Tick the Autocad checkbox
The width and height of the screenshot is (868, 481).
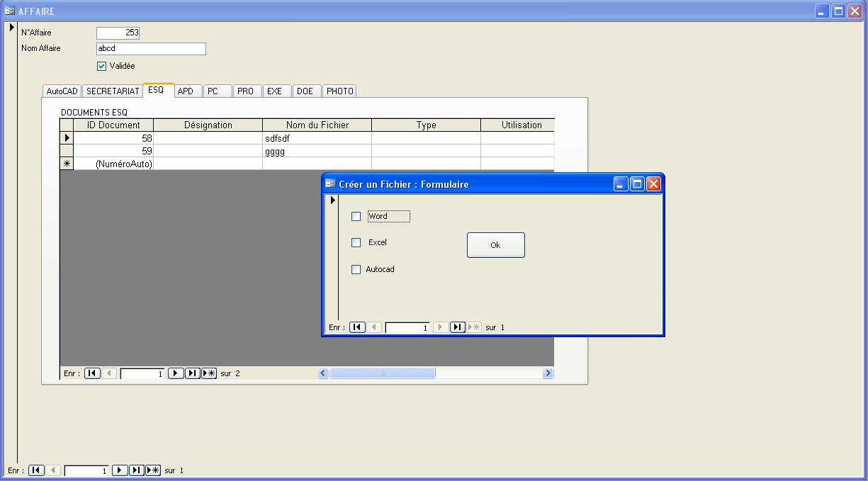pyautogui.click(x=356, y=270)
